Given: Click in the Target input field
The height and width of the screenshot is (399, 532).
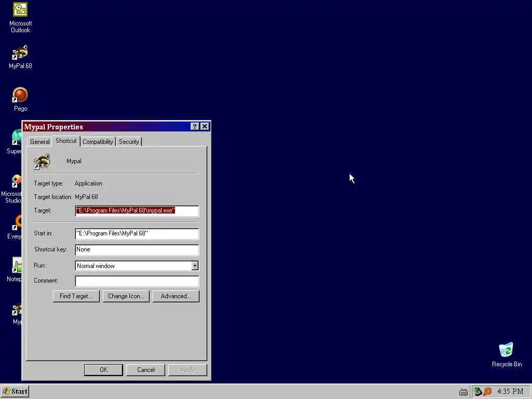Looking at the screenshot, I should point(137,211).
